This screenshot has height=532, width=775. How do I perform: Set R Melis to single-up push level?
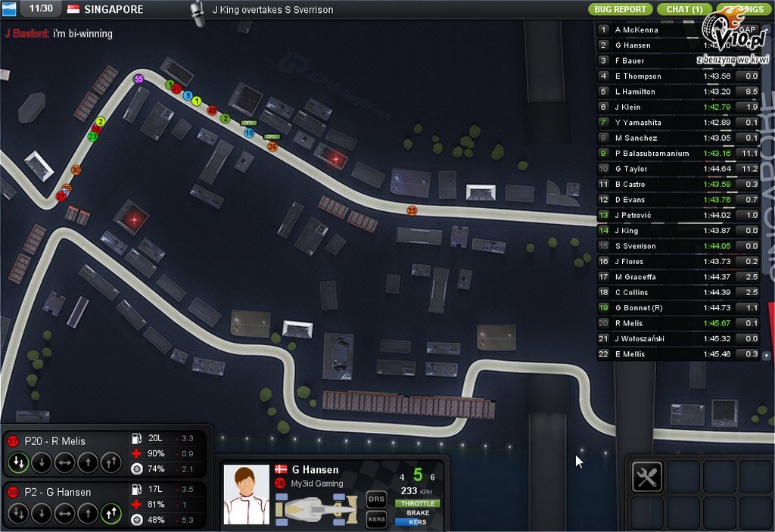coord(88,462)
